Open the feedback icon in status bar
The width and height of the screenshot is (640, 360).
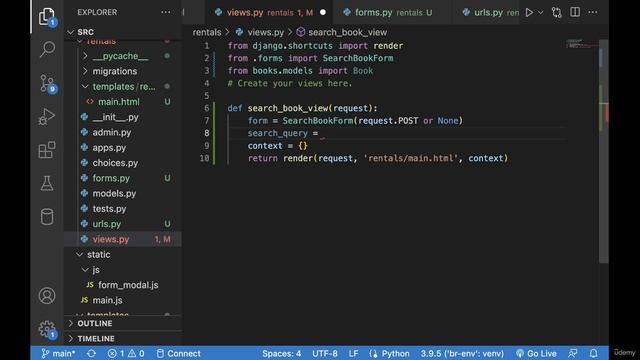pyautogui.click(x=573, y=353)
